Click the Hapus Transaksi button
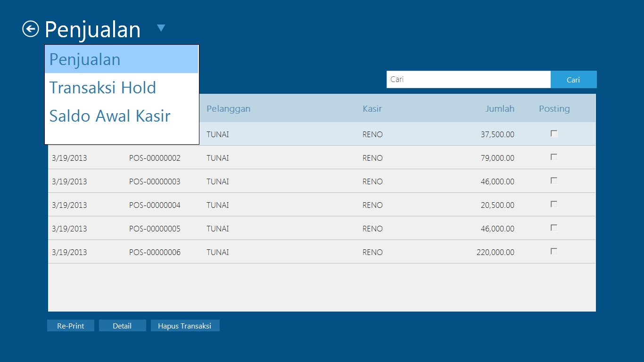Viewport: 644px width, 362px height. point(185,326)
